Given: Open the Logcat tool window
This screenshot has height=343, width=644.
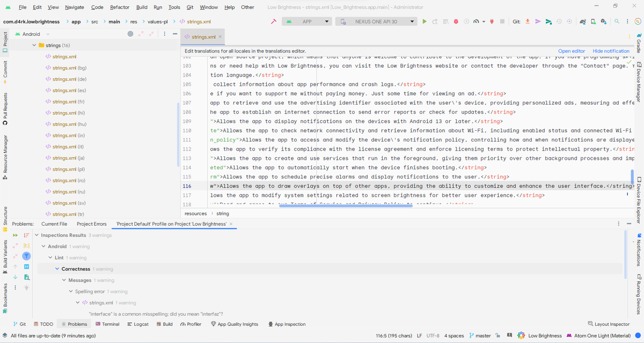Looking at the screenshot, I should click(x=138, y=324).
